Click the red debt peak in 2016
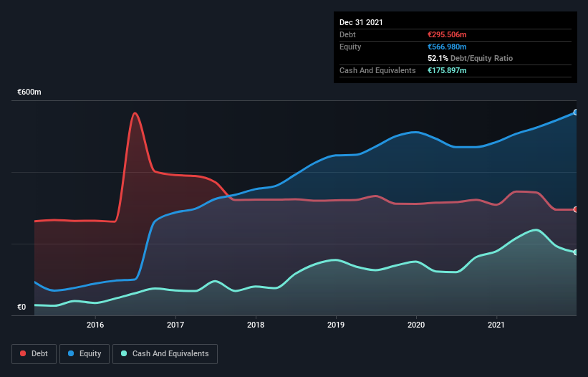Image resolution: width=588 pixels, height=377 pixels. click(135, 113)
